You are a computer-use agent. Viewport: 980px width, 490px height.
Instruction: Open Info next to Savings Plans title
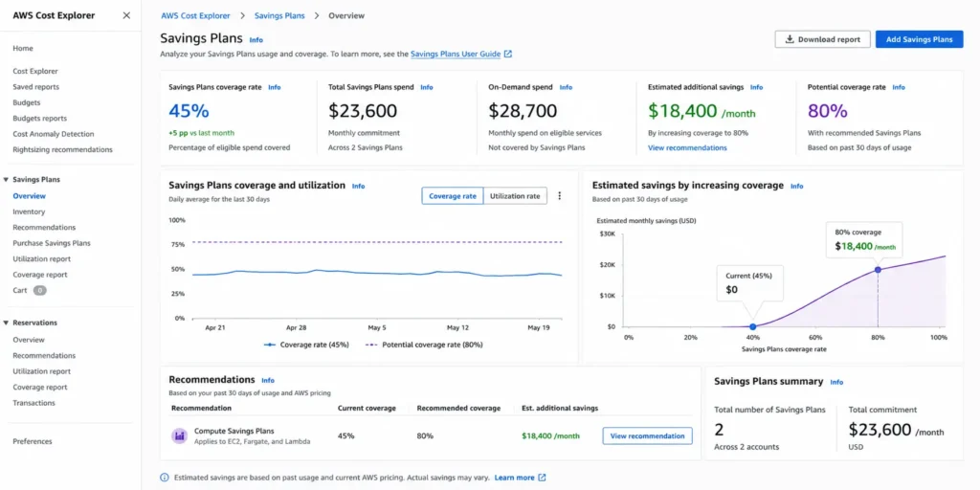coord(256,40)
